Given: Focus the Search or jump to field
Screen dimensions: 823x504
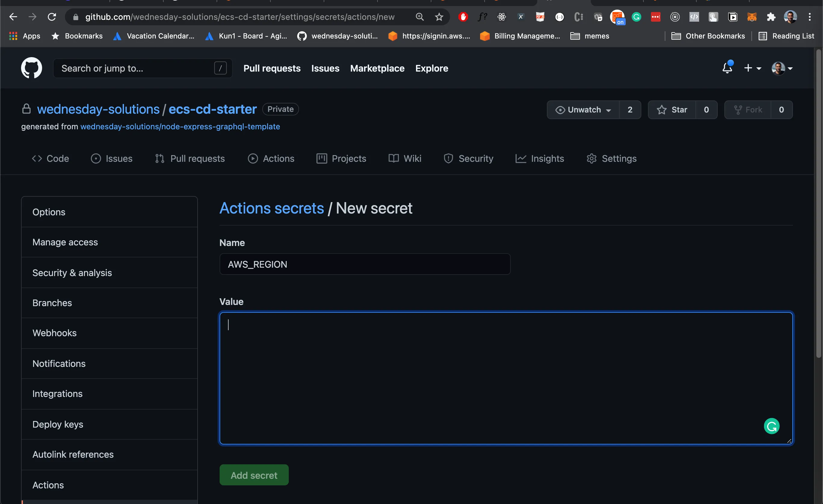Looking at the screenshot, I should coord(143,68).
